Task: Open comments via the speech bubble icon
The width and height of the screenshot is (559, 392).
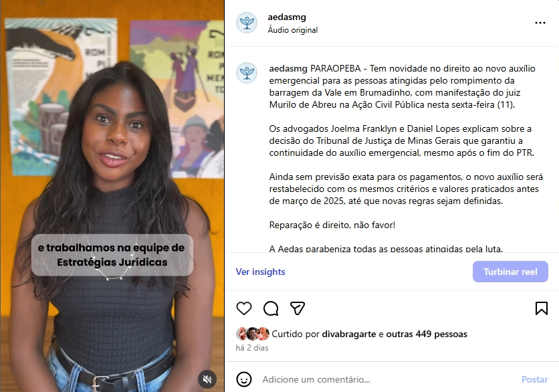Action: tap(271, 308)
